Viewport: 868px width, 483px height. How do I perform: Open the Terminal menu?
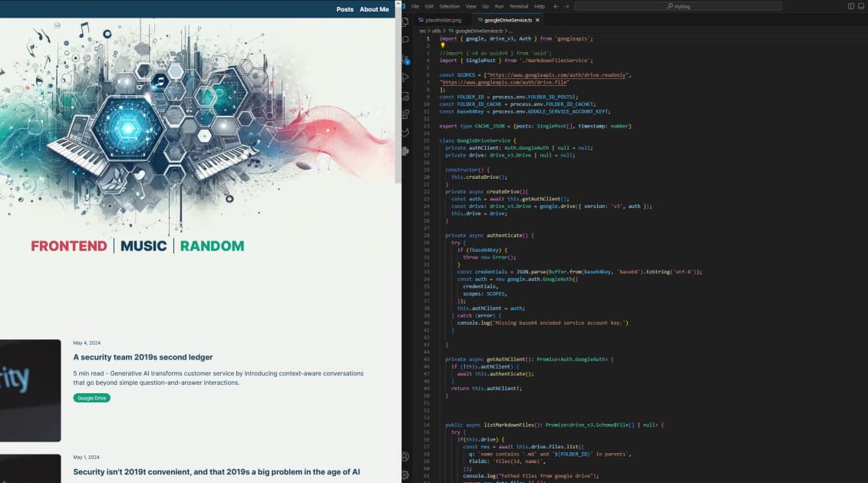point(518,6)
